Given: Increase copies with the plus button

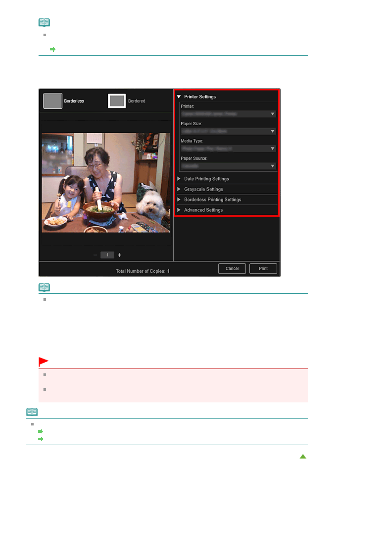Looking at the screenshot, I should 120,255.
